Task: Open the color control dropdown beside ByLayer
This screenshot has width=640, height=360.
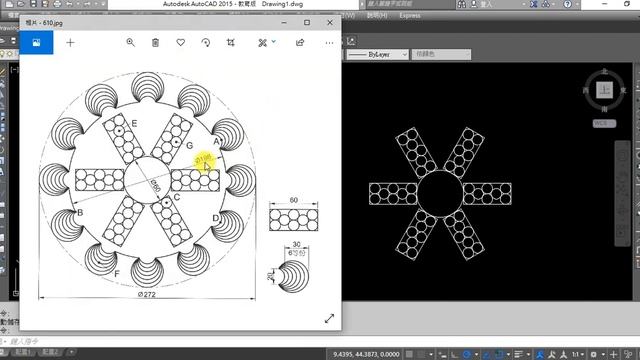Action: click(x=441, y=54)
